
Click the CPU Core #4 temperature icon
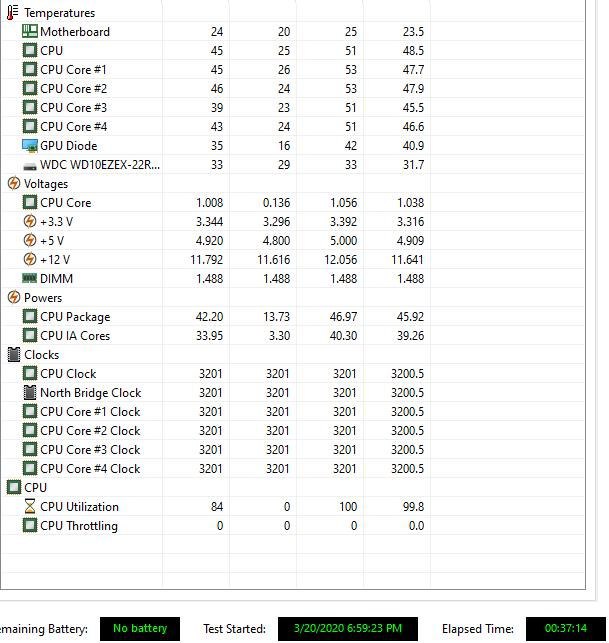point(30,126)
